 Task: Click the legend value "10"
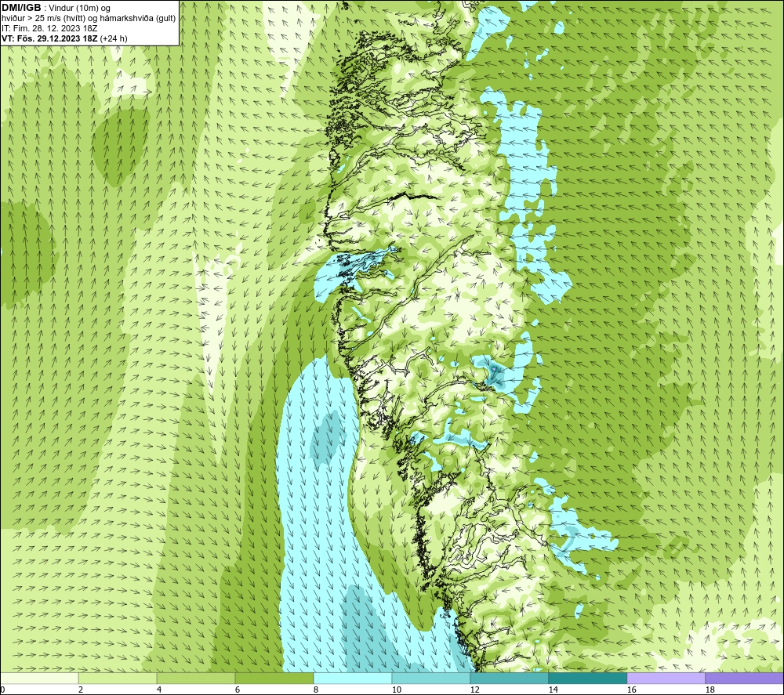coord(397,690)
